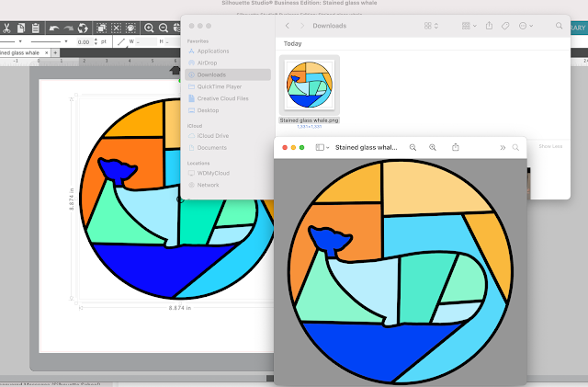Click the whale tail in Silhouette canvas design
This screenshot has height=387, width=588.
(x=117, y=171)
